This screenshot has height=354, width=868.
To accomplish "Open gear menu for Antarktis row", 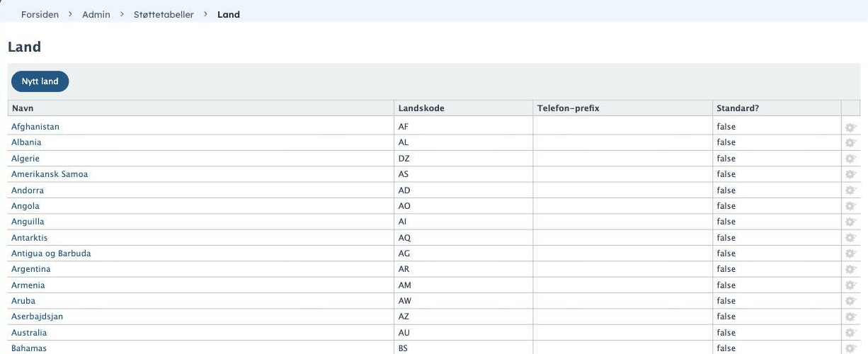I will [850, 238].
